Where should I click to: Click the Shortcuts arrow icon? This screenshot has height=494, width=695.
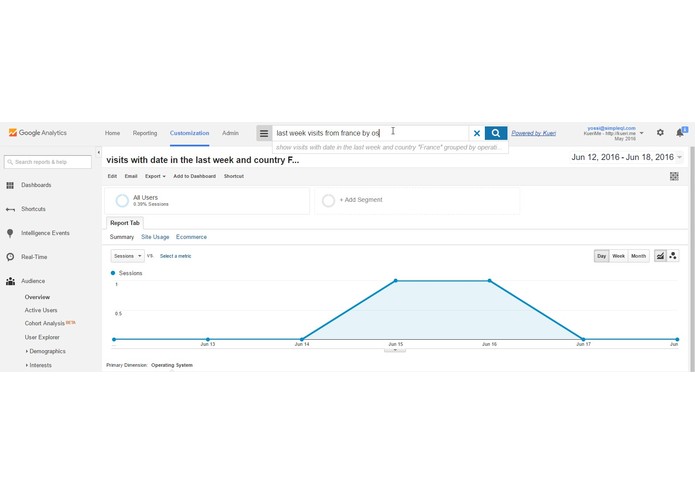(10, 209)
